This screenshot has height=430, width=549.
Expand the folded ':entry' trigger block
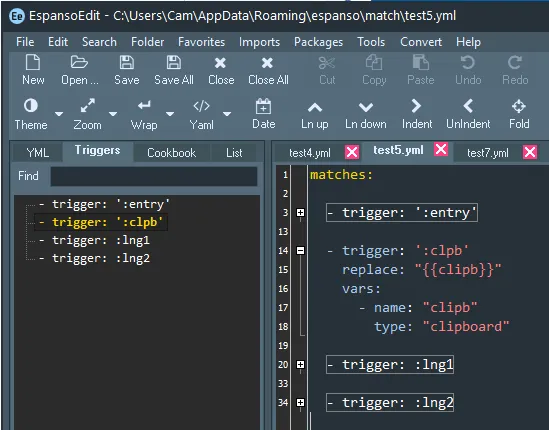click(x=300, y=213)
